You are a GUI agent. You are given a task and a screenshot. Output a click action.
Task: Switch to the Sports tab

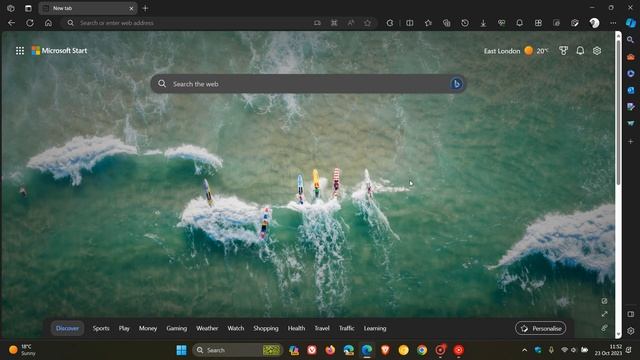pos(101,328)
